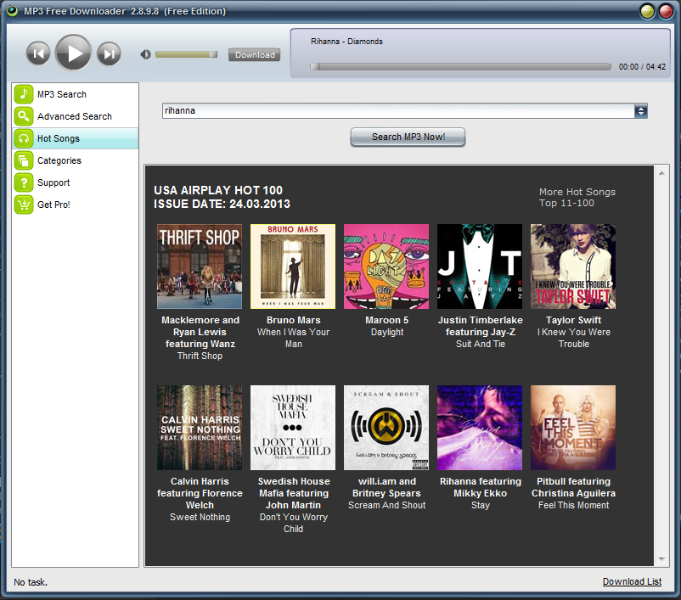Click the Download button near player
This screenshot has width=681, height=600.
255,55
